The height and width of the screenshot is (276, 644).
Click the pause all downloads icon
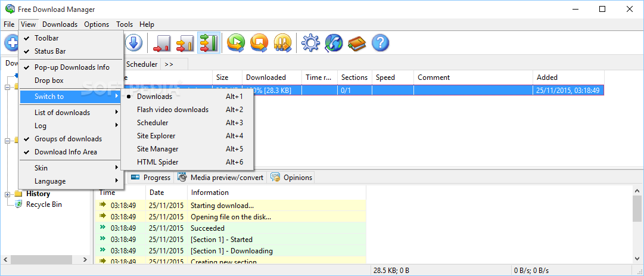coord(282,43)
